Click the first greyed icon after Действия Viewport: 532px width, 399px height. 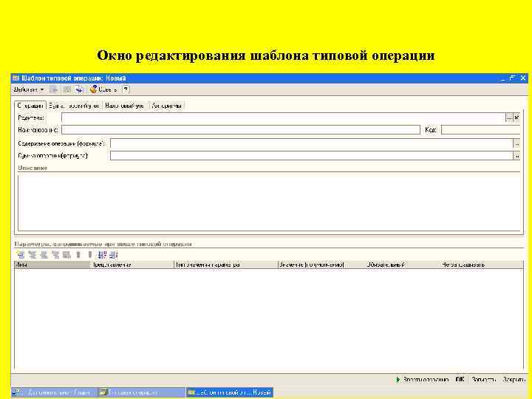click(x=54, y=89)
